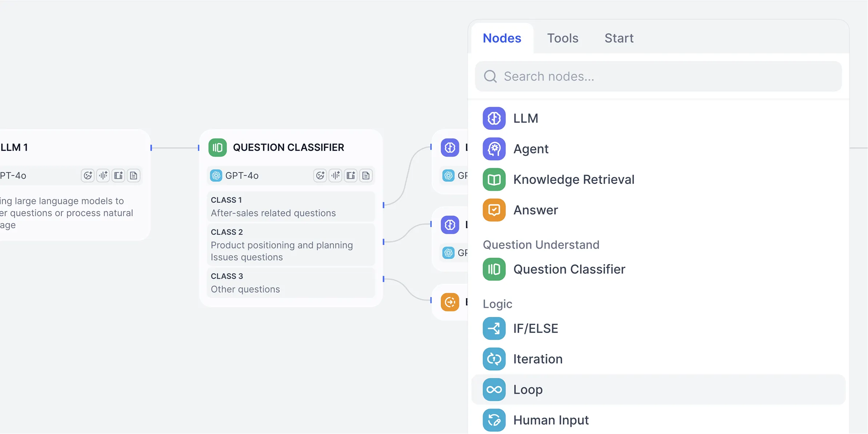
Task: Click GPT-4o model logo in Question Classifier
Action: pos(216,176)
